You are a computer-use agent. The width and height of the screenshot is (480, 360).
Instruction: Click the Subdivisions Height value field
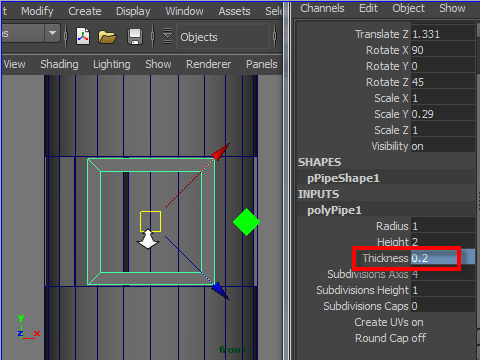(x=443, y=290)
